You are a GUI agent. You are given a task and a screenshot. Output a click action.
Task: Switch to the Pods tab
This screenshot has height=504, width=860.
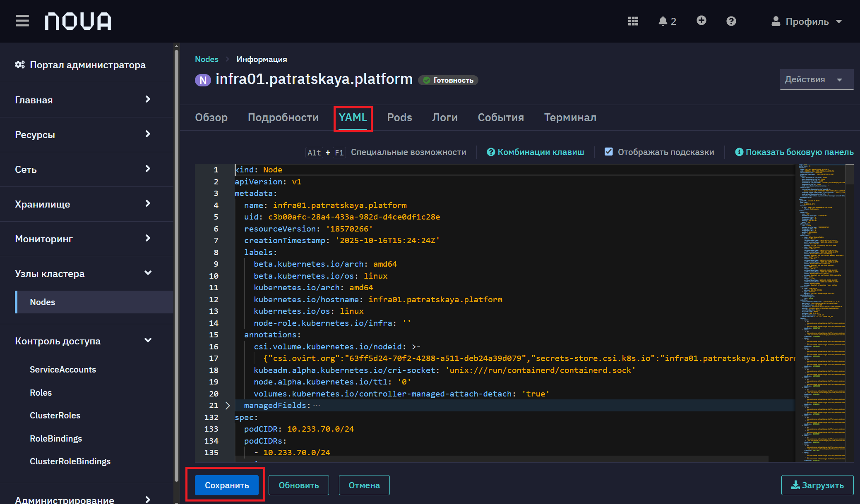399,117
